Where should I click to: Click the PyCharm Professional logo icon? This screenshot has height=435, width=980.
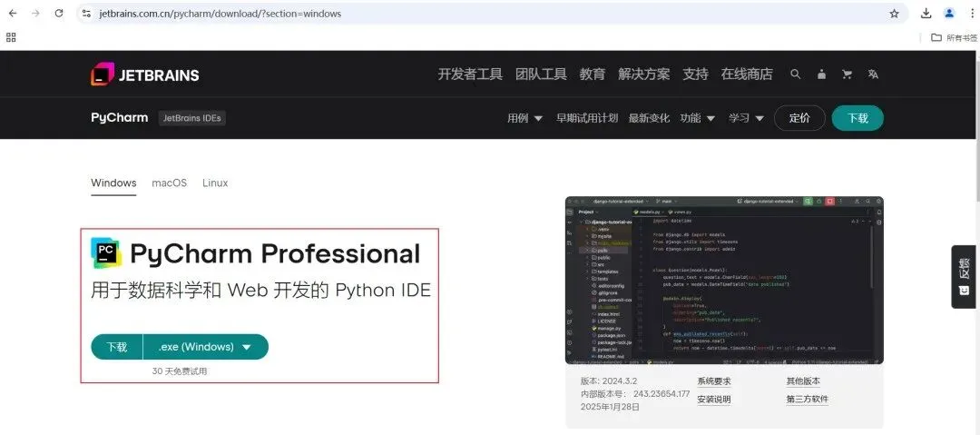(106, 252)
